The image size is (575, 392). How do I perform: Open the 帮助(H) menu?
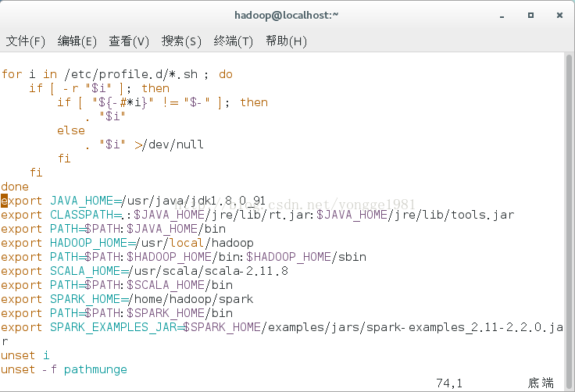286,41
